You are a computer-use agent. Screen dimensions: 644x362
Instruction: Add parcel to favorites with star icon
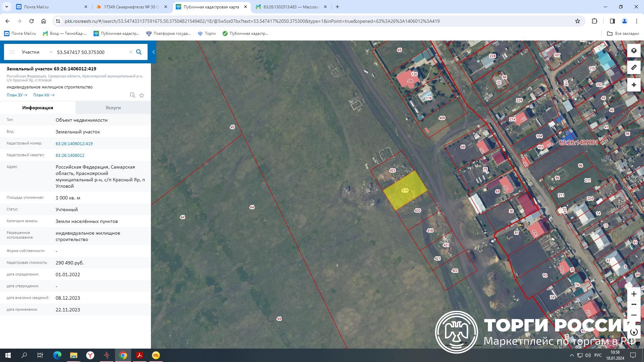[x=142, y=95]
